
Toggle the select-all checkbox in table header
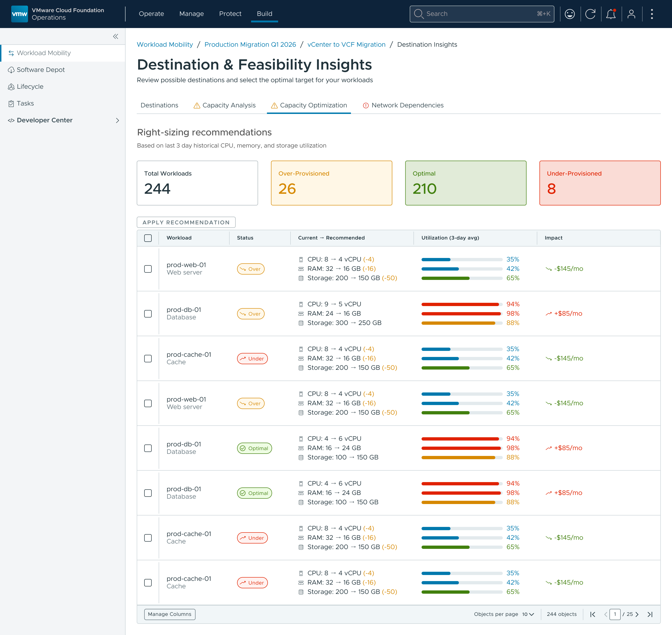click(148, 238)
